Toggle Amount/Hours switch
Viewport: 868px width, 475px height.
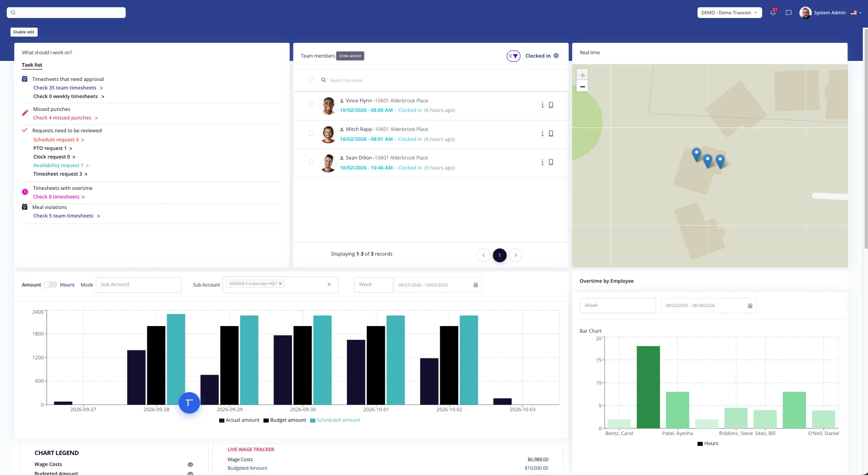(x=50, y=285)
